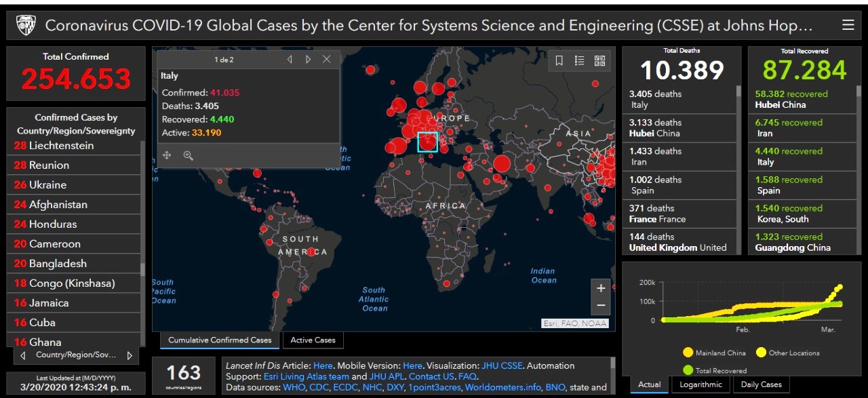Click the Esri, FAO, NOAA map attribution
Screen dimensions: 868x398
[x=574, y=323]
